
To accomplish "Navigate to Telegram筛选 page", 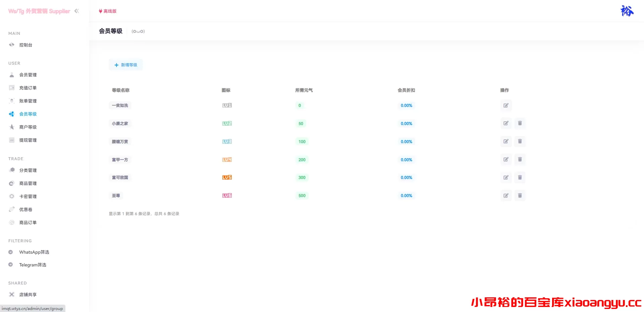I will point(33,265).
